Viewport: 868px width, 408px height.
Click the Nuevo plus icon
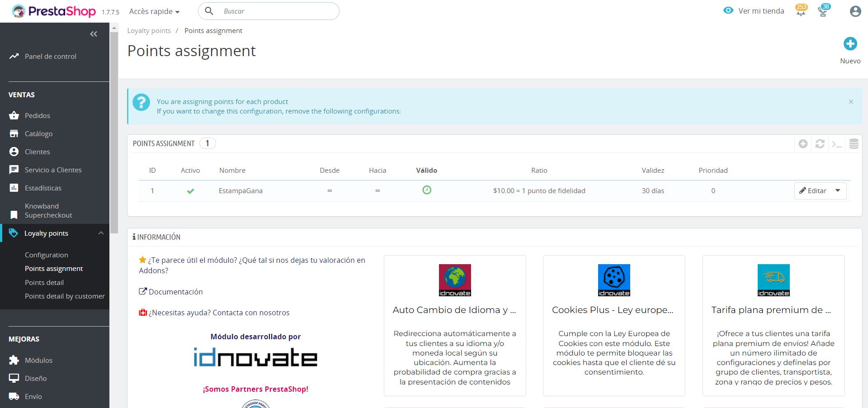pos(850,44)
